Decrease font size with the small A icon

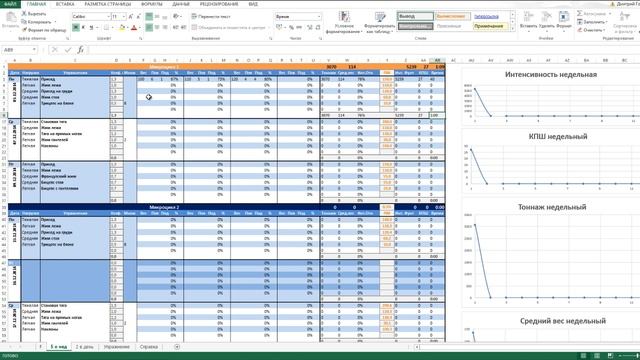pyautogui.click(x=138, y=17)
